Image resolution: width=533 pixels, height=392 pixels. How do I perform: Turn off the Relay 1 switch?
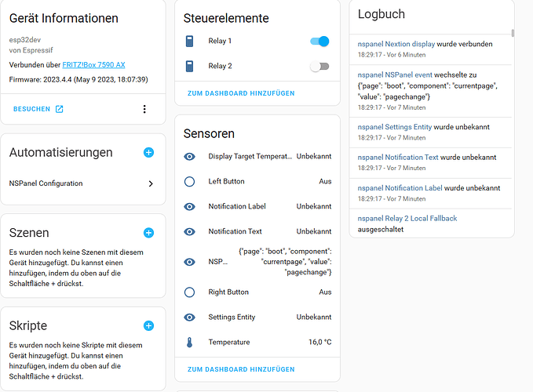tap(319, 41)
